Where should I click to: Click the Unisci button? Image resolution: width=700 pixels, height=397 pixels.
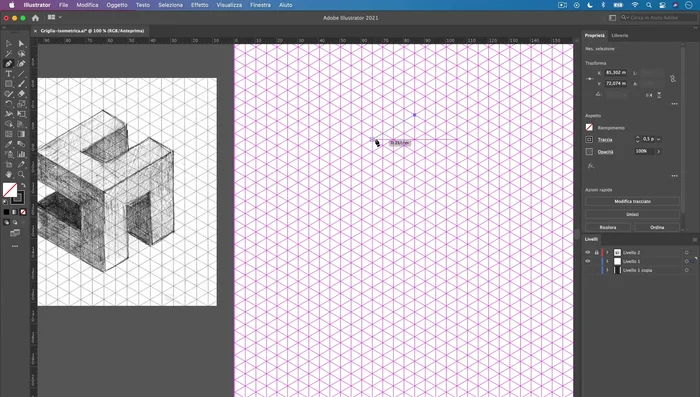tap(632, 214)
